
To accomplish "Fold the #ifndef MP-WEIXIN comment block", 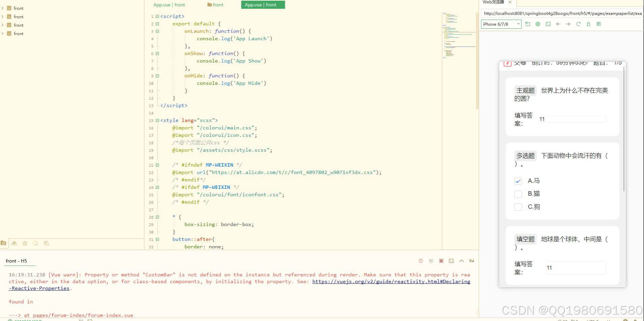I will pyautogui.click(x=157, y=165).
